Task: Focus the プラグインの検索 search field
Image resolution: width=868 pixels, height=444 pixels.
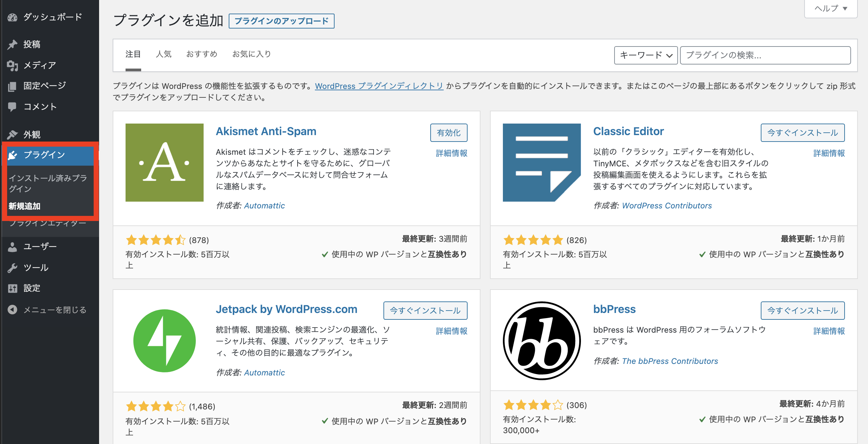Action: click(766, 55)
